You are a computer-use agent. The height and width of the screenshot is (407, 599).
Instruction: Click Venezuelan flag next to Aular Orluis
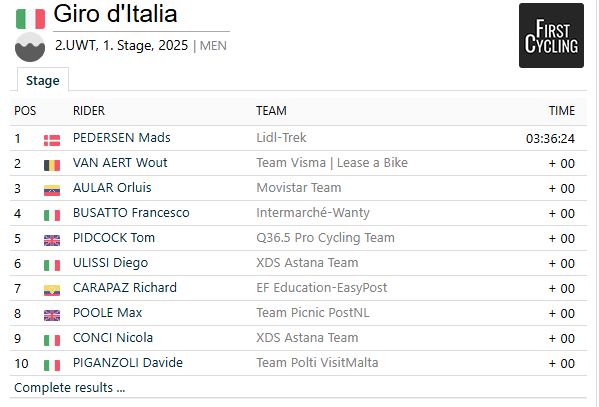[x=52, y=190]
